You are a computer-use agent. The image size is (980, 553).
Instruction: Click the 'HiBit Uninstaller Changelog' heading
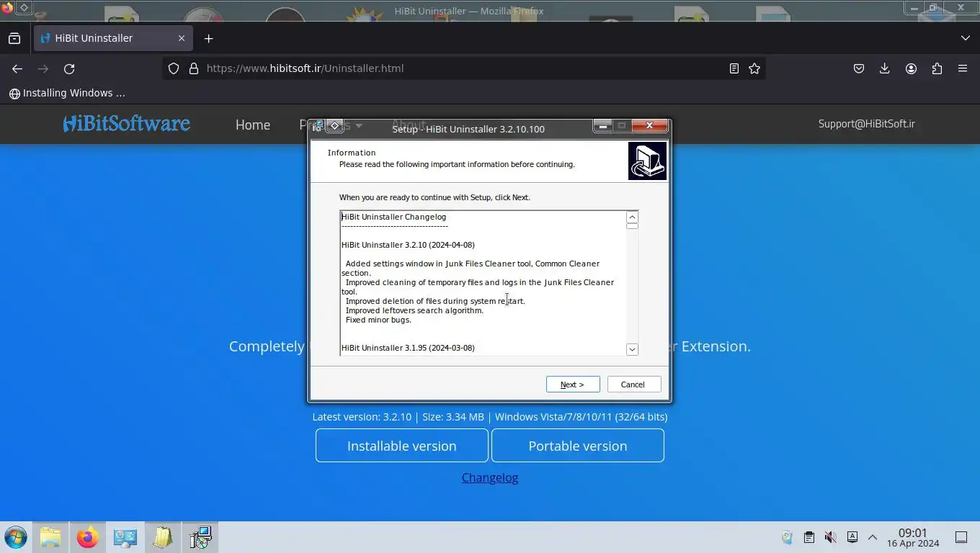393,217
